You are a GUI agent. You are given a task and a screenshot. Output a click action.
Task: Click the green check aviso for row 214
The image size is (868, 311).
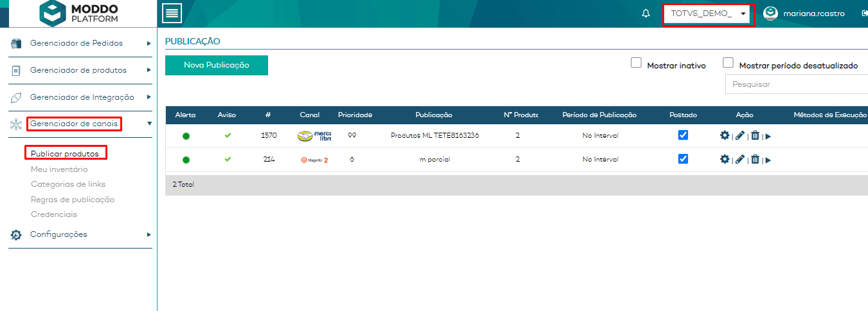pos(227,159)
